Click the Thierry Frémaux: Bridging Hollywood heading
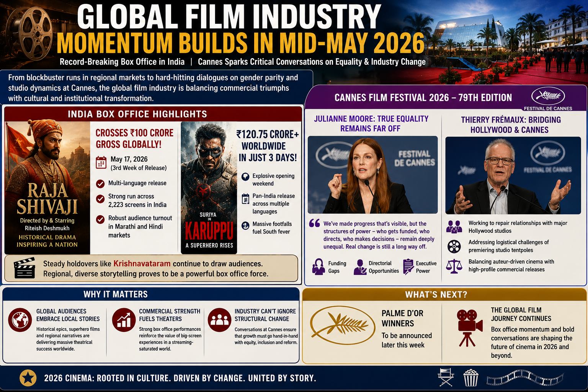The width and height of the screenshot is (588, 392). (x=511, y=125)
